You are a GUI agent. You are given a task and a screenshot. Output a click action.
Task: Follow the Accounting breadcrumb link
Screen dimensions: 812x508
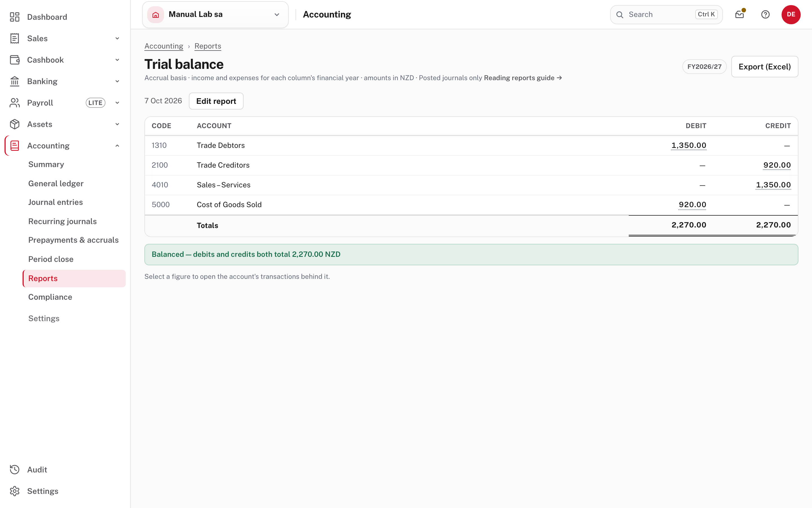point(164,46)
